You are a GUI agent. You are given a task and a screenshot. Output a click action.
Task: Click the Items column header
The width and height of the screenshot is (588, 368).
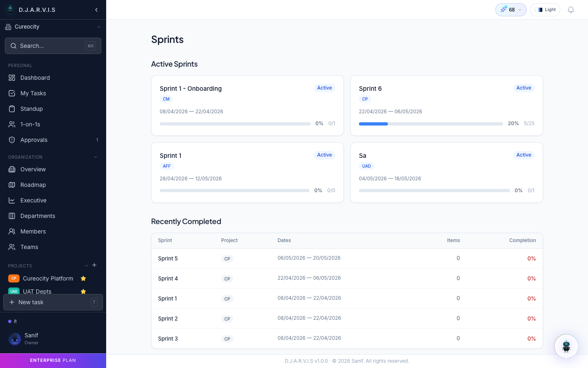453,240
